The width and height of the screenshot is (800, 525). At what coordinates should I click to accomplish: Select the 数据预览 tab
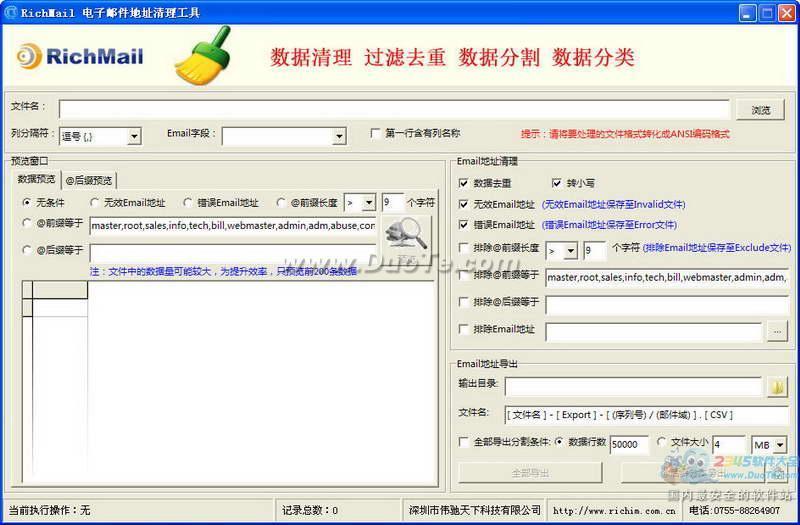click(37, 180)
